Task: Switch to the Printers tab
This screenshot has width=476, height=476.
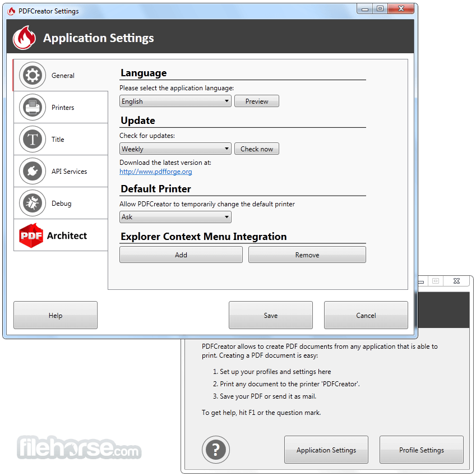Action: point(61,107)
